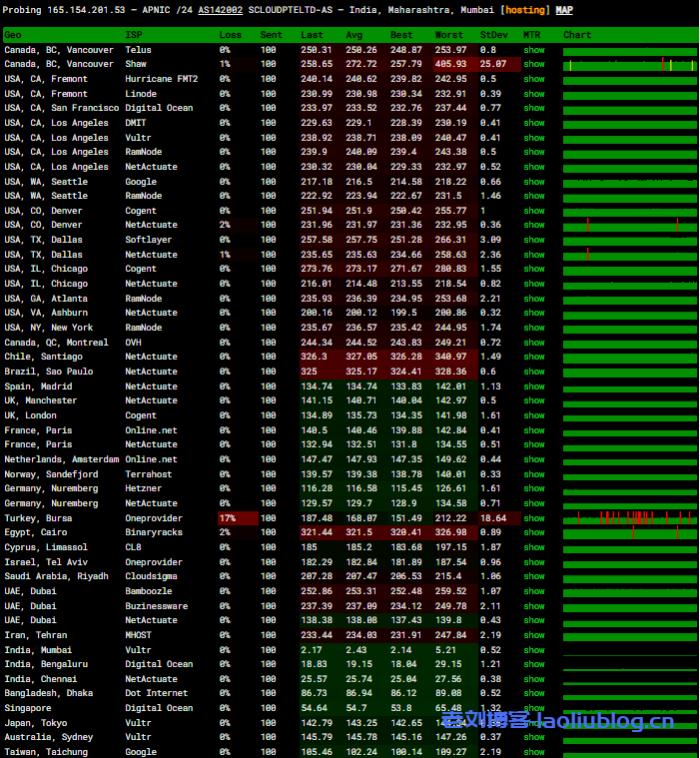700x758 pixels.
Task: Click the Worst column header
Action: click(x=448, y=35)
